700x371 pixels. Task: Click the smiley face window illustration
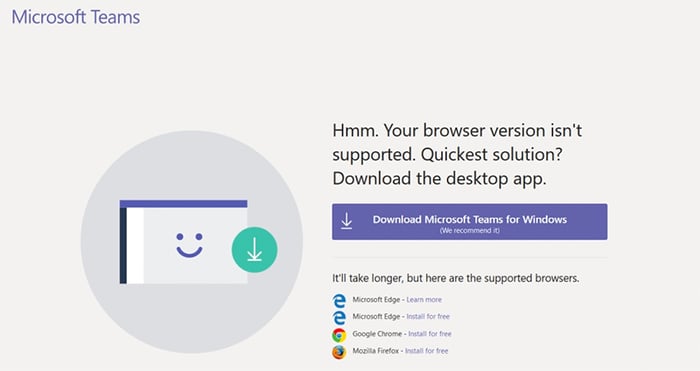coord(183,242)
